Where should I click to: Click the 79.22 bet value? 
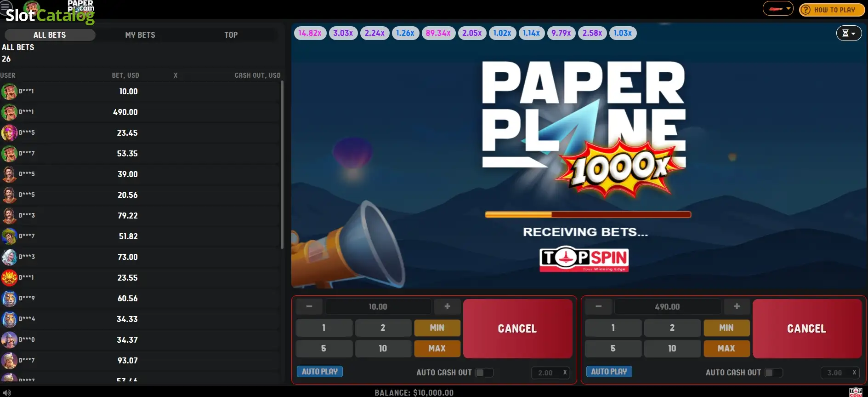(x=127, y=216)
